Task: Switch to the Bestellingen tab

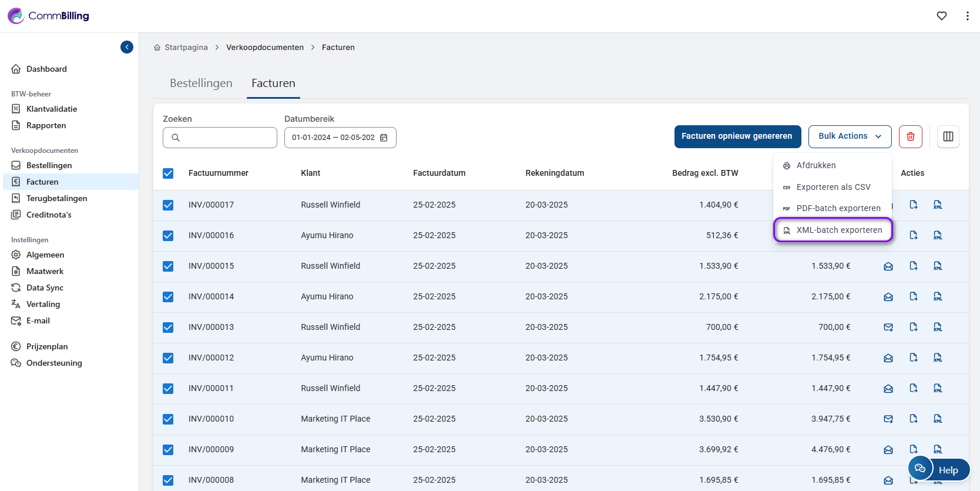Action: click(201, 83)
